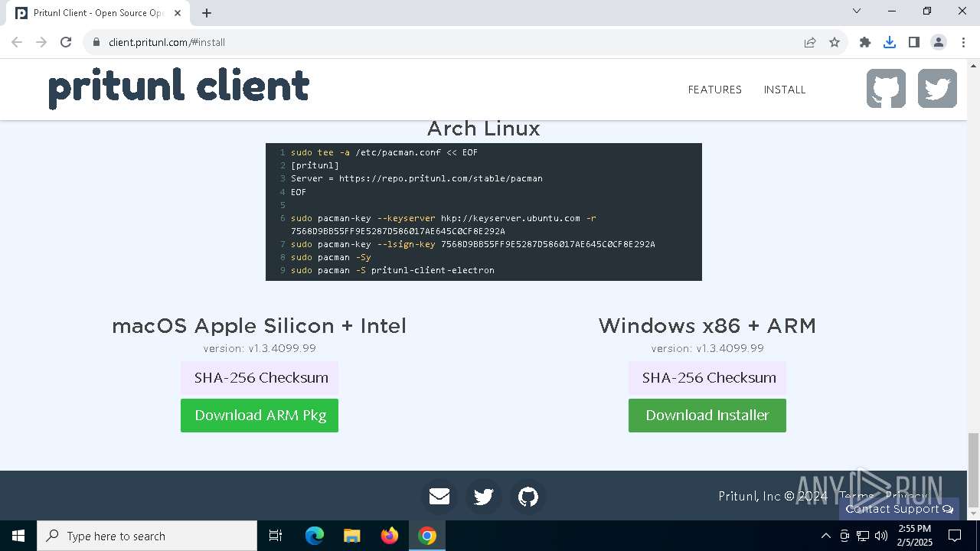Click the taskbar clock 2:55 PM
Viewport: 980px width, 551px height.
(914, 536)
